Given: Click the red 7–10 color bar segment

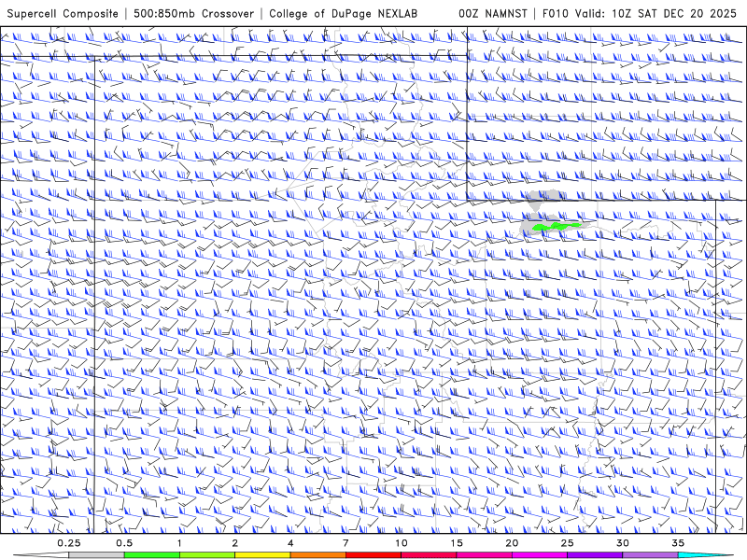Looking at the screenshot, I should 373,555.
